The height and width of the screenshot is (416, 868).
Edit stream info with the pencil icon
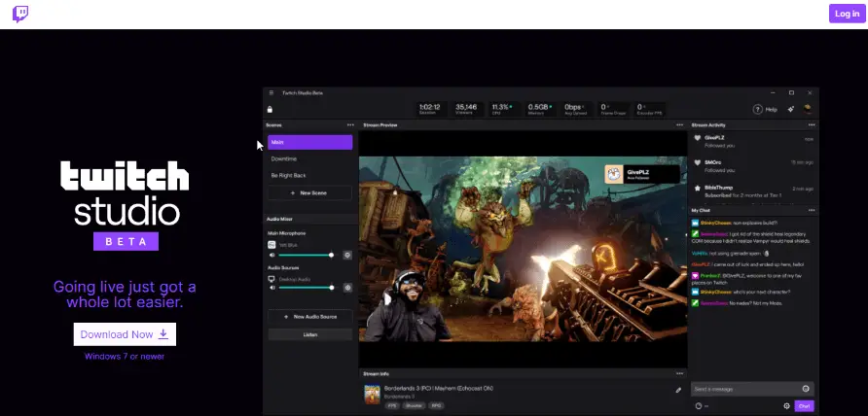[x=678, y=390]
